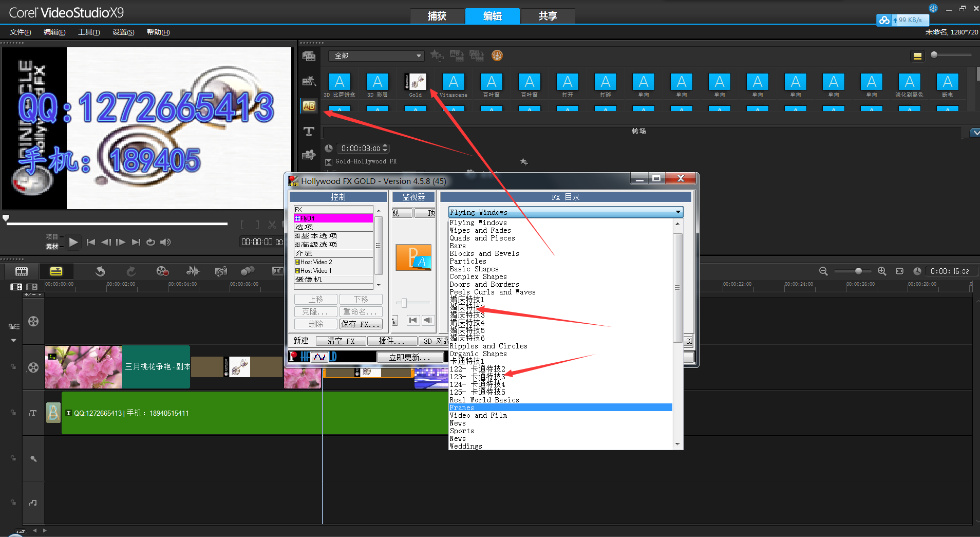
Task: Step to next frame
Action: (x=121, y=242)
